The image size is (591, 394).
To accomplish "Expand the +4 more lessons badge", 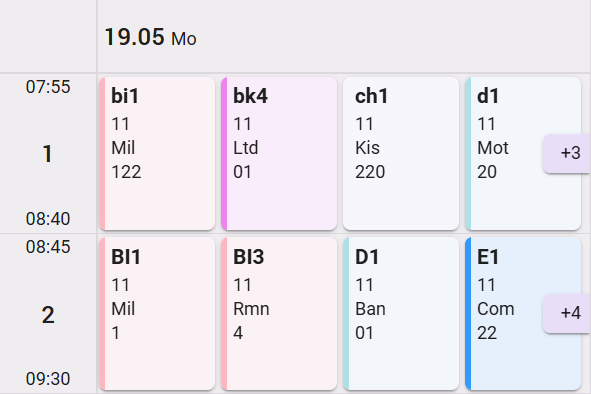I will (567, 313).
